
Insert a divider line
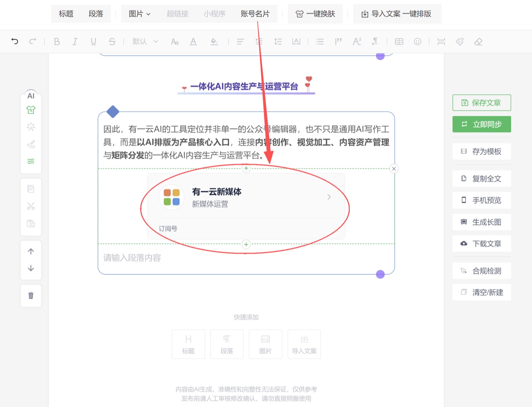click(x=441, y=41)
